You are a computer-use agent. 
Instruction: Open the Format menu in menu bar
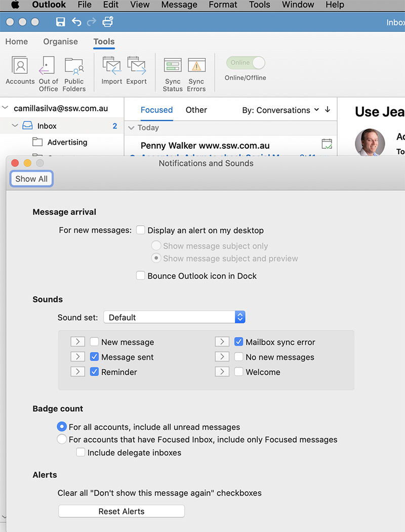pos(223,5)
